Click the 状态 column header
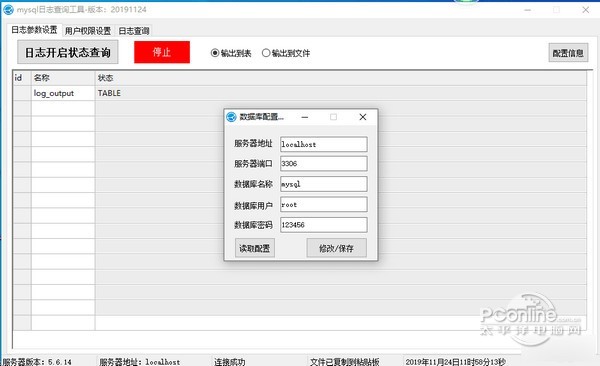The image size is (600, 366). point(341,78)
